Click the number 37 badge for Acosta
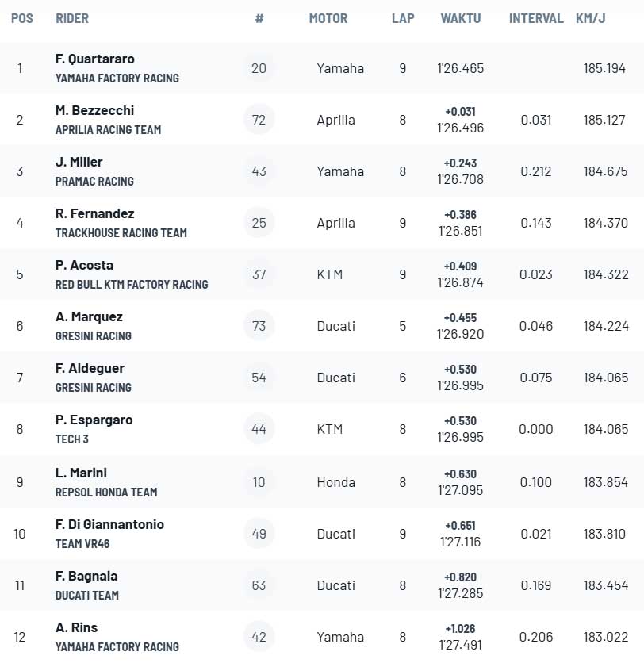The height and width of the screenshot is (667, 644). point(259,274)
